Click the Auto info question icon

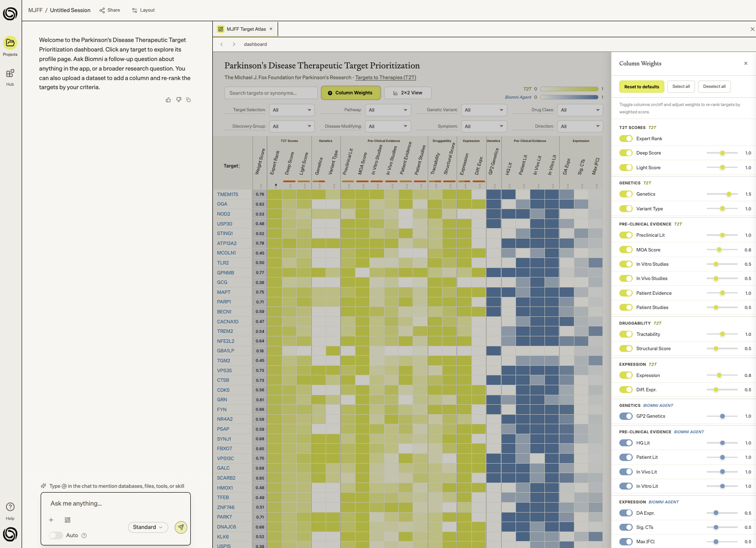pos(84,535)
